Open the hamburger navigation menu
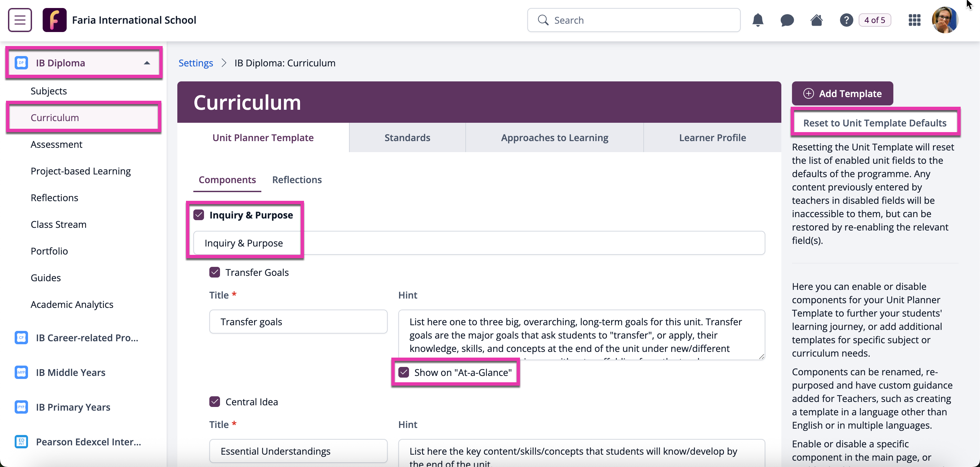Viewport: 980px width, 467px height. pos(20,20)
